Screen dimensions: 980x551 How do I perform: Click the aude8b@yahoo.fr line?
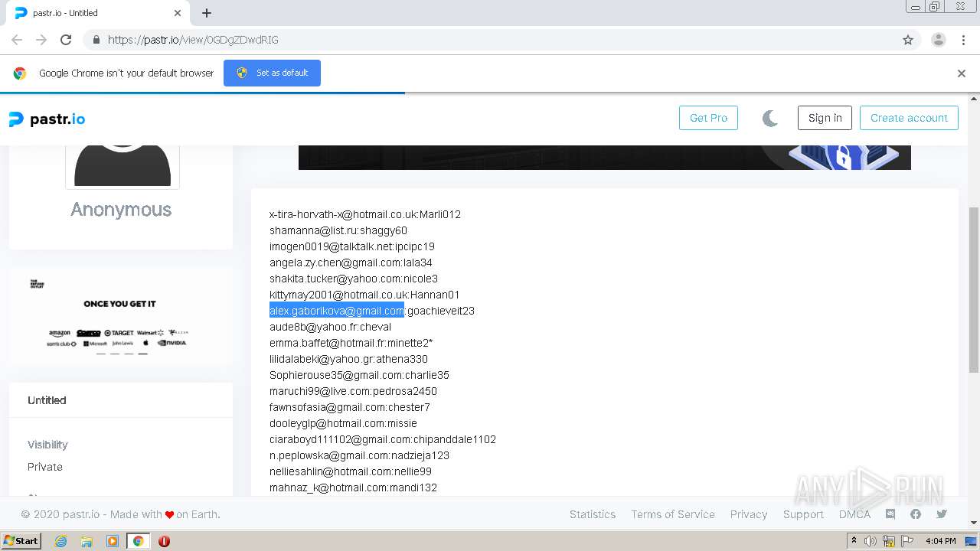(x=330, y=327)
